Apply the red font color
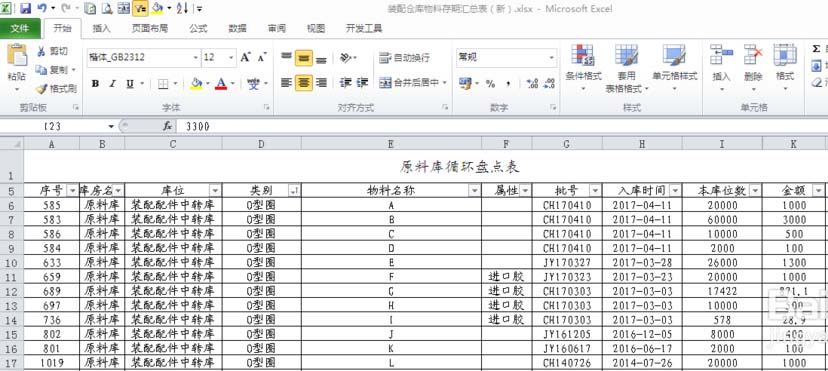 221,83
